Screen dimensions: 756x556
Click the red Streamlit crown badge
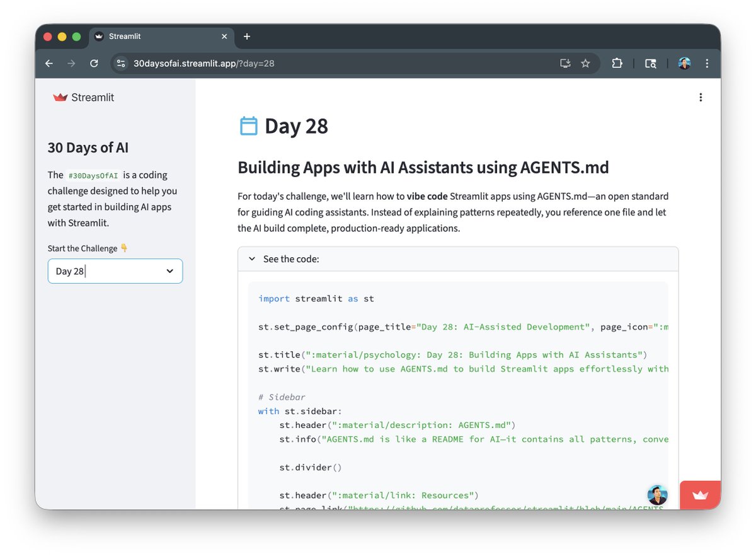pos(700,495)
